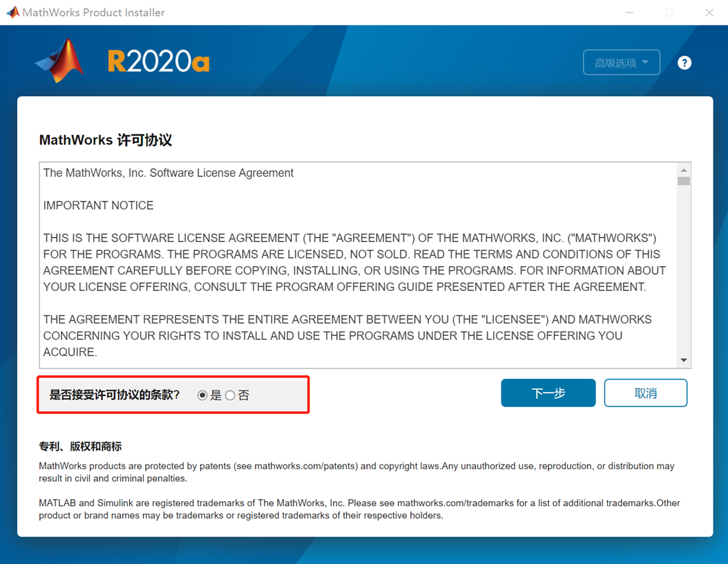Screen dimensions: 728x564
Task: Click the 'ACQUIRE.' line in license text
Action: [x=70, y=352]
